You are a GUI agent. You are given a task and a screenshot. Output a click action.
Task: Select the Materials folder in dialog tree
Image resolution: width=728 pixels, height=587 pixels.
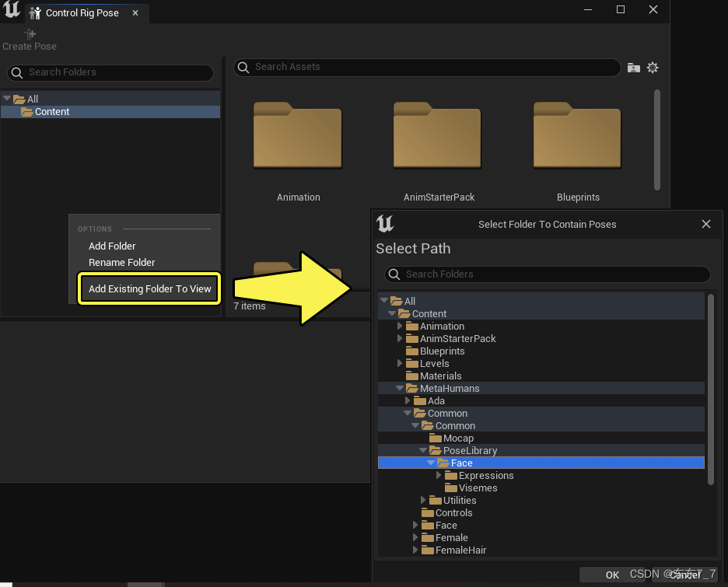(x=541, y=376)
